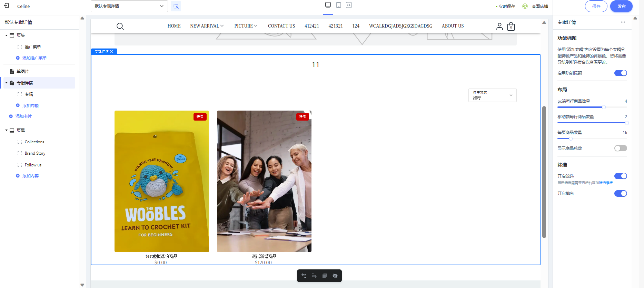644x288 pixels.
Task: Move section down in floating toolbar
Action: (314, 276)
